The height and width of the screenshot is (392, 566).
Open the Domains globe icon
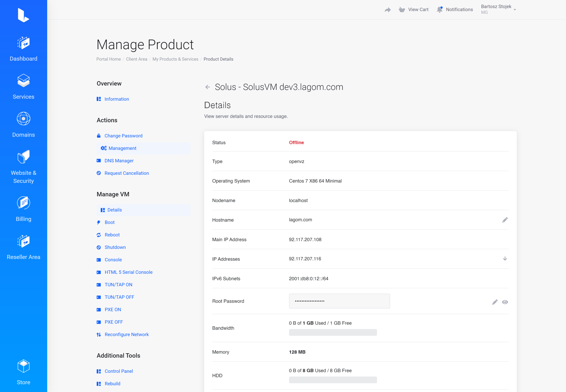click(24, 119)
